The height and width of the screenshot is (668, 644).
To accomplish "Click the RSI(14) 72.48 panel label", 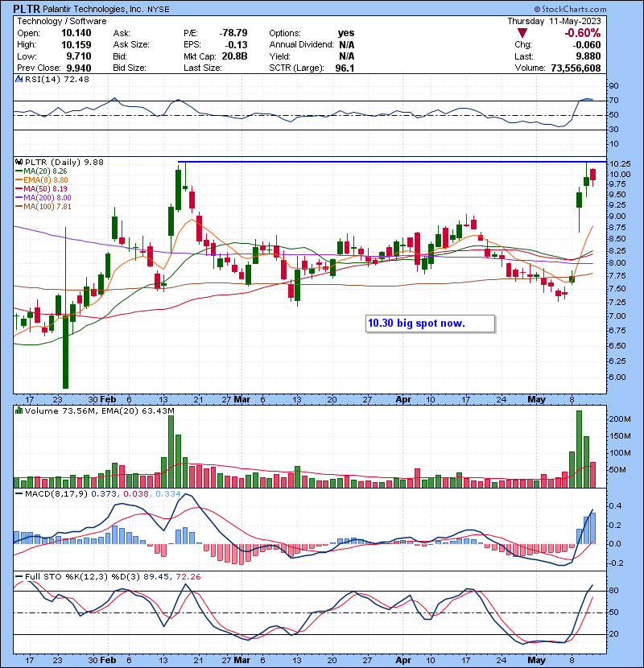I will click(57, 79).
